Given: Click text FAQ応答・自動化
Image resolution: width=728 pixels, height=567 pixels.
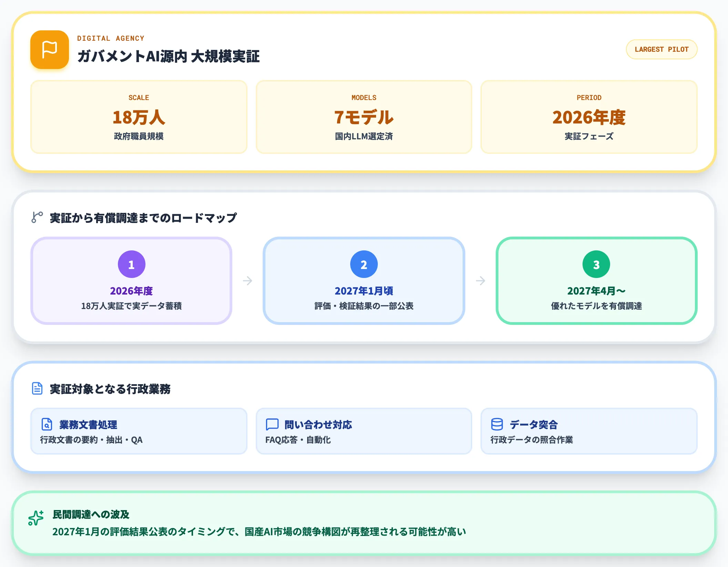Looking at the screenshot, I should 298,440.
